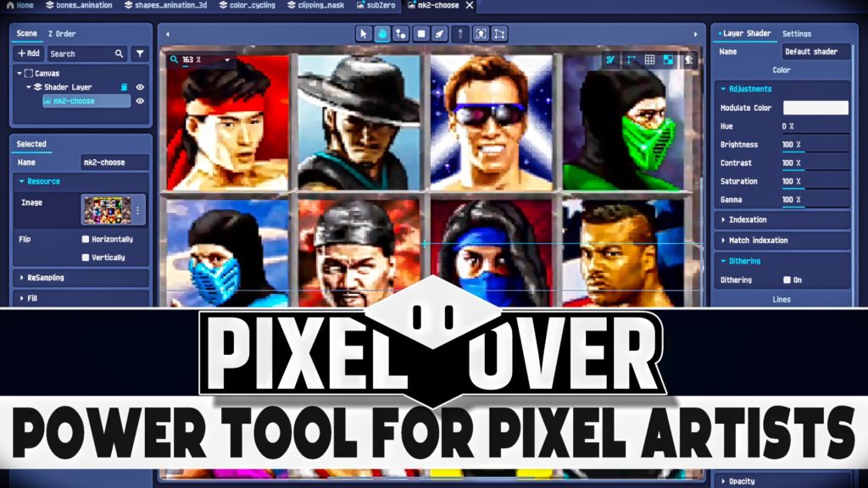This screenshot has height=488, width=868.
Task: Open the Z Order tab
Action: (x=62, y=34)
